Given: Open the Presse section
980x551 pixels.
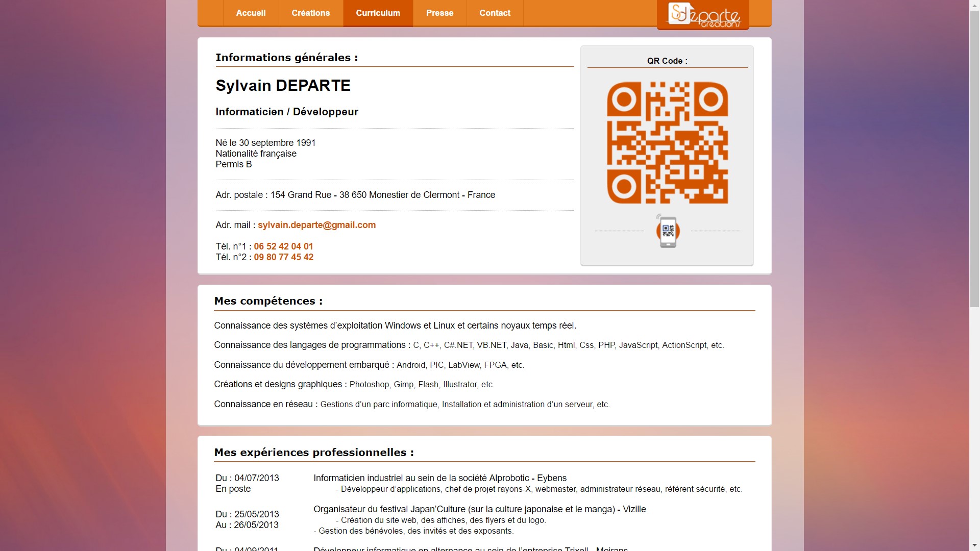Looking at the screenshot, I should click(439, 13).
